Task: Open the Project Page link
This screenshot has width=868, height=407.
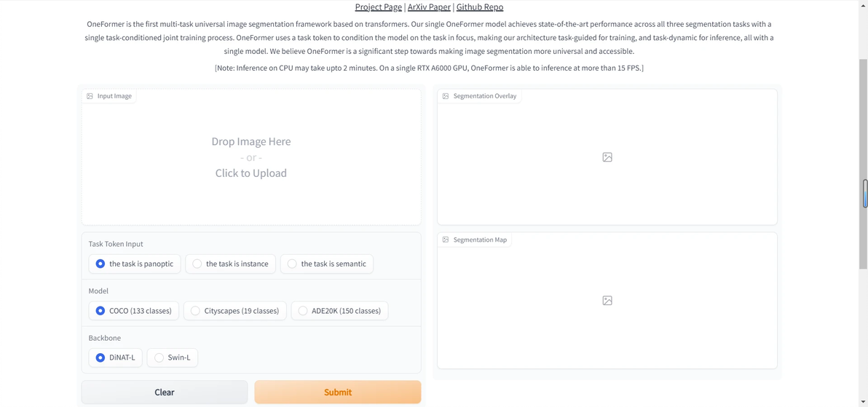Action: (x=378, y=7)
